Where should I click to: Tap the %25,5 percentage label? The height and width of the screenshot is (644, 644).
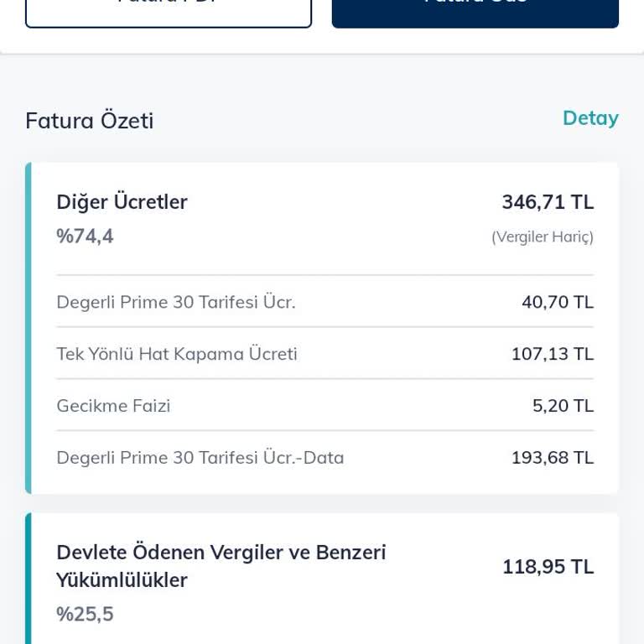pos(85,614)
